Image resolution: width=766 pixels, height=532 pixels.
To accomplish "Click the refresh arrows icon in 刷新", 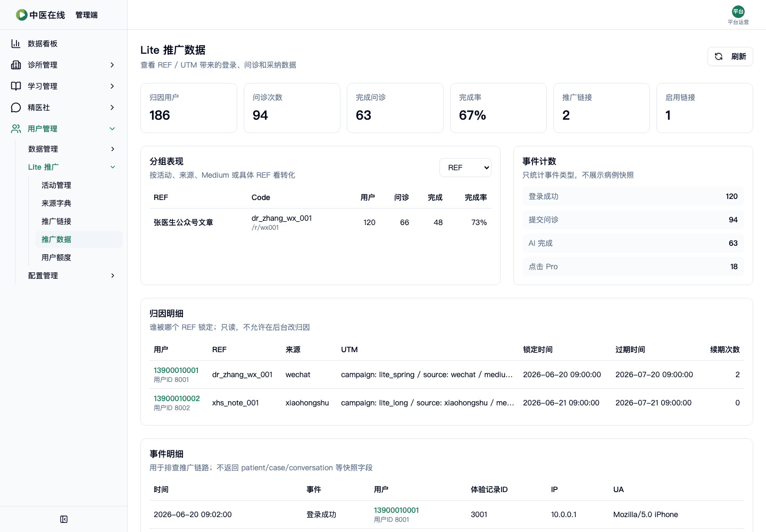I will point(719,56).
